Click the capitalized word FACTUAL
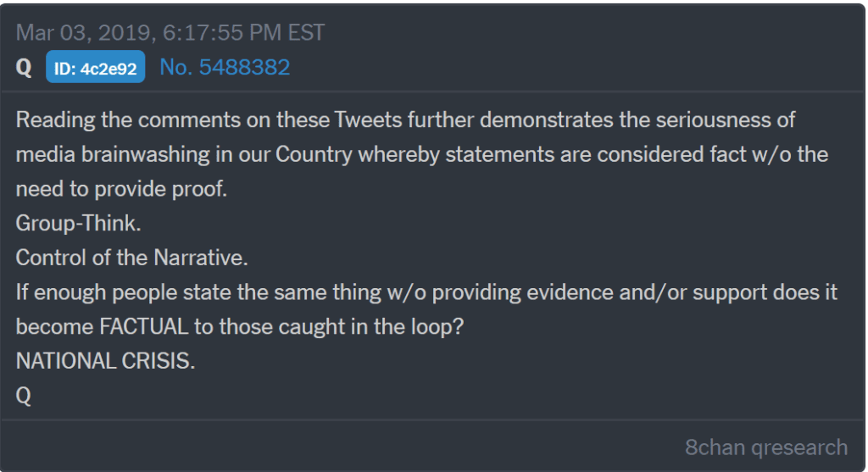The height and width of the screenshot is (472, 868). pyautogui.click(x=144, y=327)
